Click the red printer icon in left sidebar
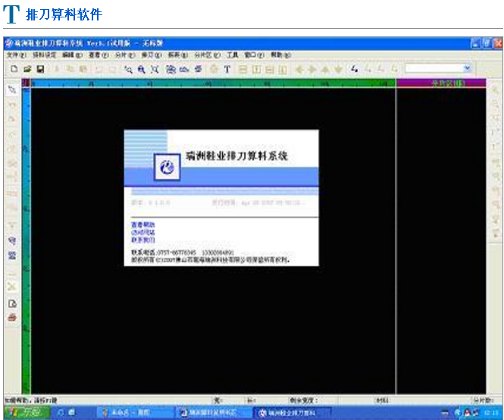Screen dimensions: 504x420 (12, 318)
